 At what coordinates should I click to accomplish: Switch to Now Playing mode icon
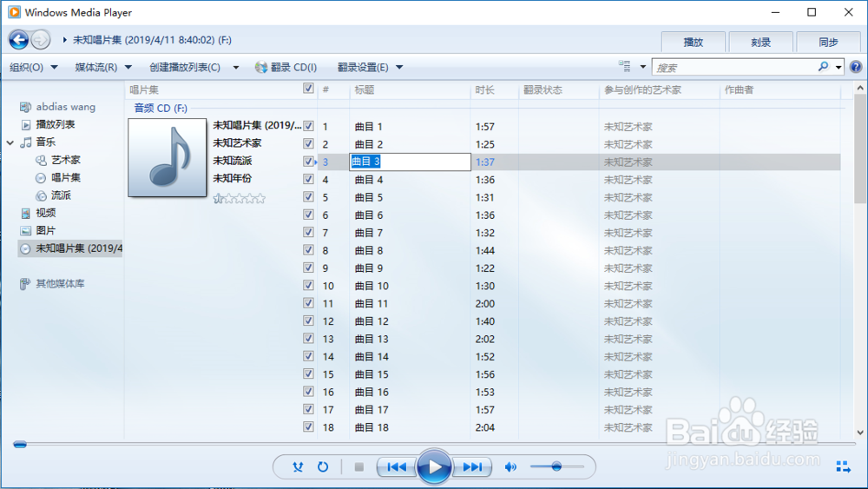[x=843, y=466]
